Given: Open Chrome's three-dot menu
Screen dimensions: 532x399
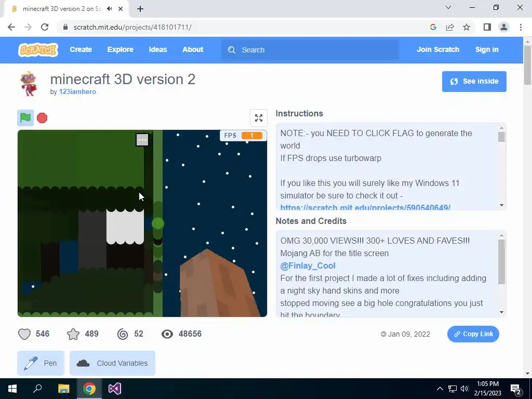Looking at the screenshot, I should pyautogui.click(x=521, y=27).
